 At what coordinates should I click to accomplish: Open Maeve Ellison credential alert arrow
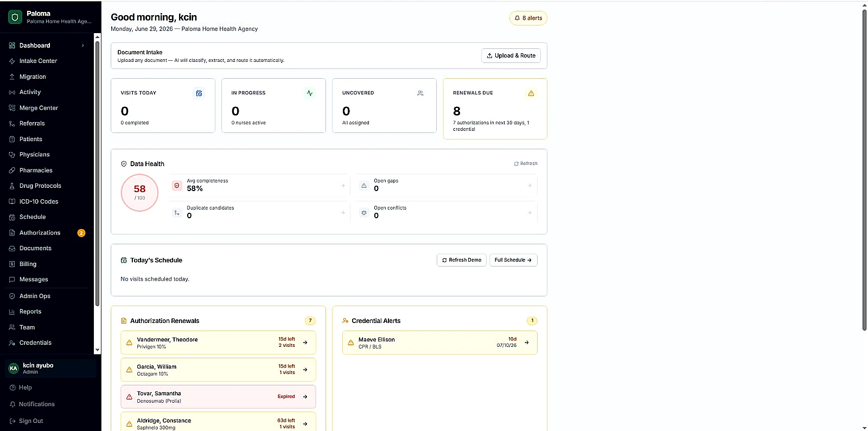(527, 343)
